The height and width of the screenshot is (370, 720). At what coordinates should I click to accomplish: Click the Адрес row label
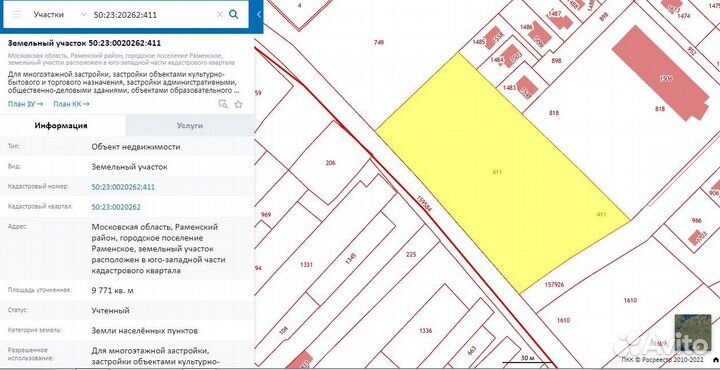coord(18,226)
